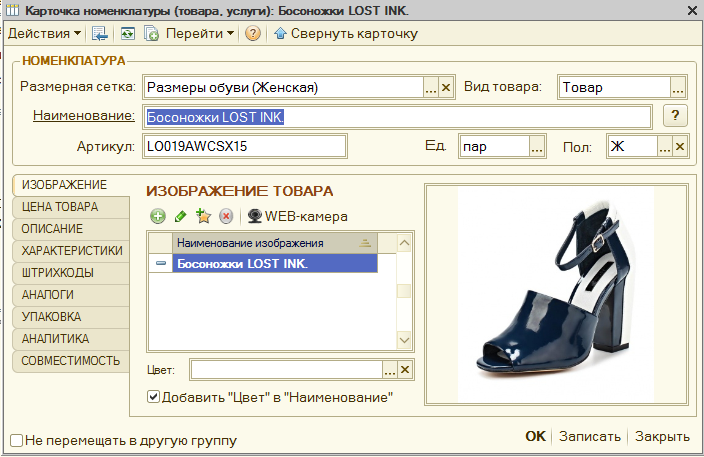Click the OK button
Screen dimensions: 704x457
[535, 436]
